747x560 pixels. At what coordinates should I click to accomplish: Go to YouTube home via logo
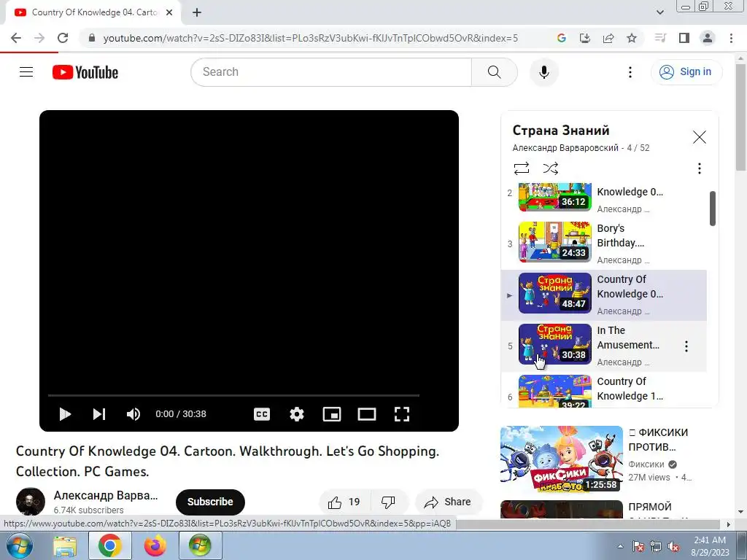[x=85, y=72]
